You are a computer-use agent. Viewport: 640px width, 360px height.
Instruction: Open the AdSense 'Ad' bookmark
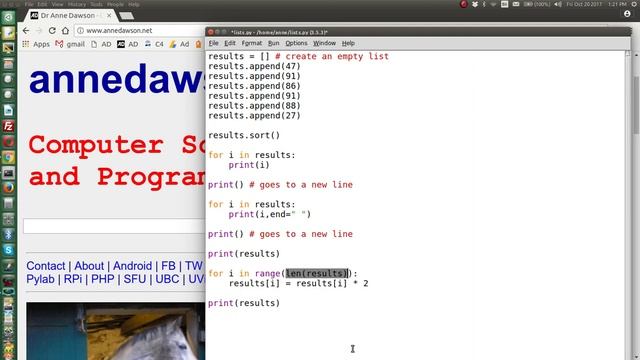pos(180,44)
